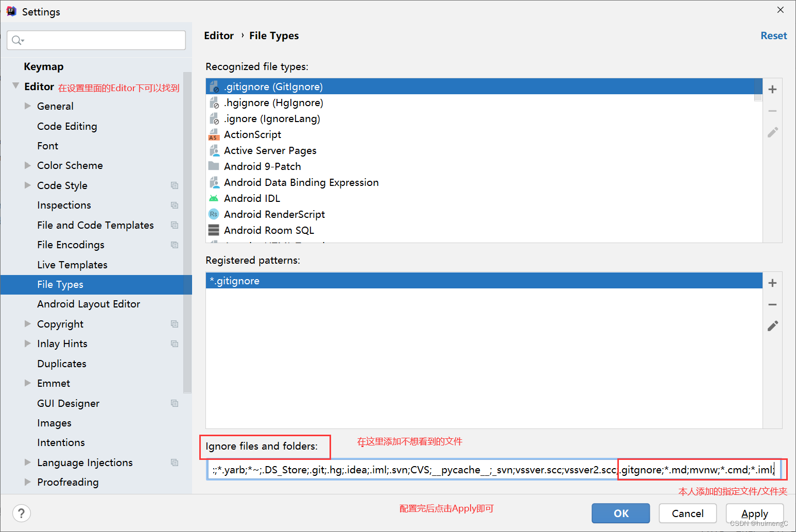Screen dimensions: 796x532
Task: Expand the Color Scheme node
Action: click(28, 165)
